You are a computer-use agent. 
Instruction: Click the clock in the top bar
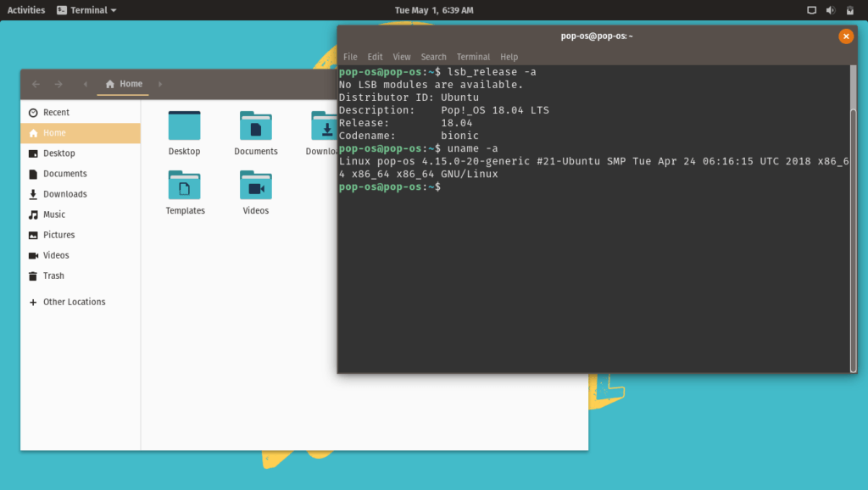[x=434, y=9]
